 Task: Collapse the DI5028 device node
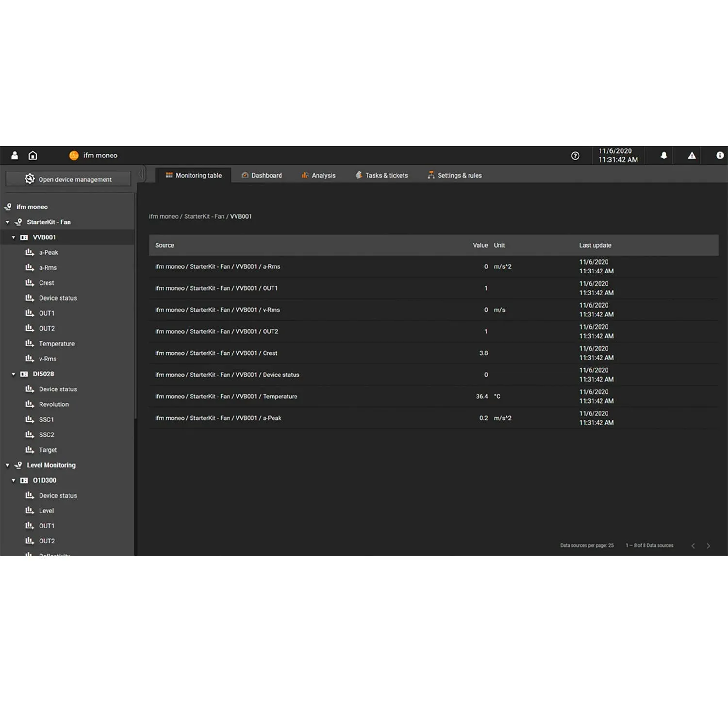(x=14, y=374)
